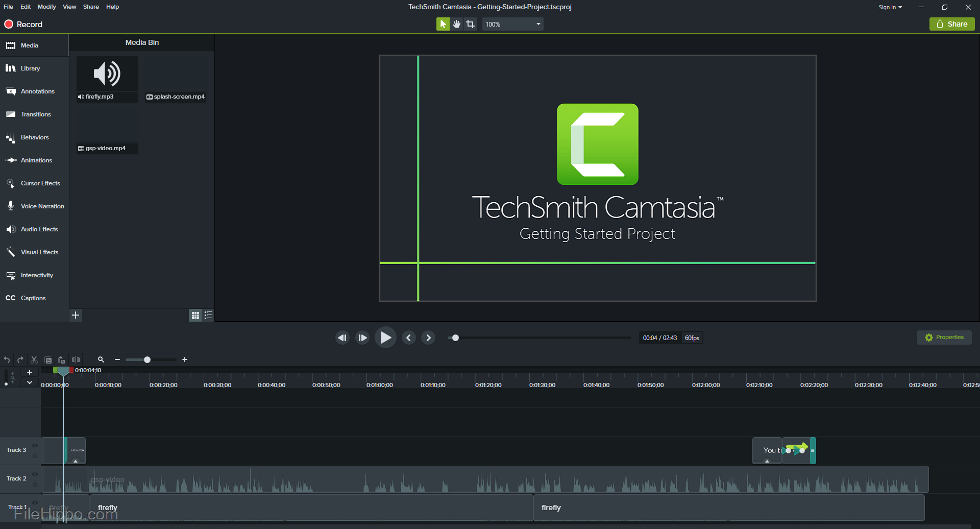Start a new recording with the Record button

point(23,24)
